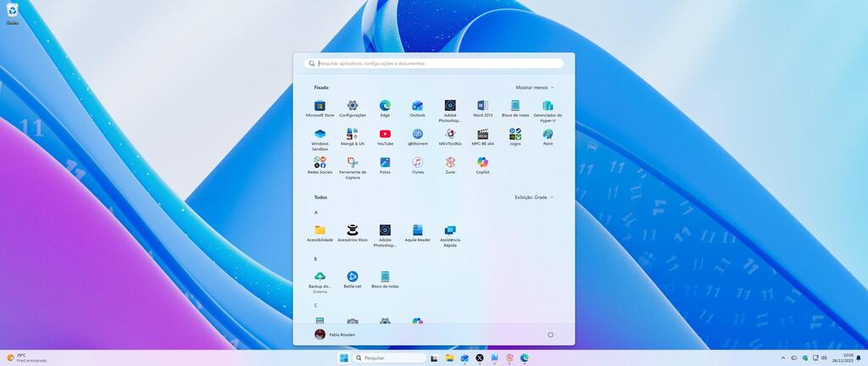Click the taskbar Pesquisar search box
The height and width of the screenshot is (366, 868).
[390, 358]
